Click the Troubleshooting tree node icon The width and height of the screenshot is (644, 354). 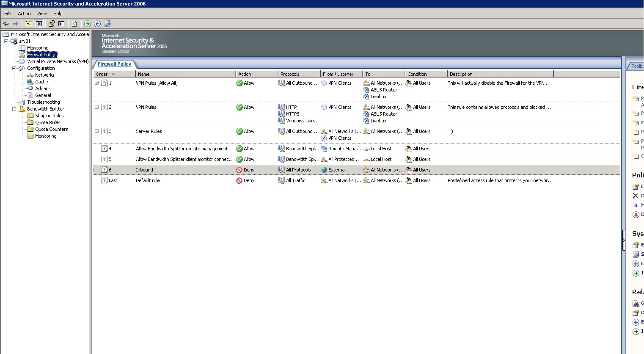22,102
